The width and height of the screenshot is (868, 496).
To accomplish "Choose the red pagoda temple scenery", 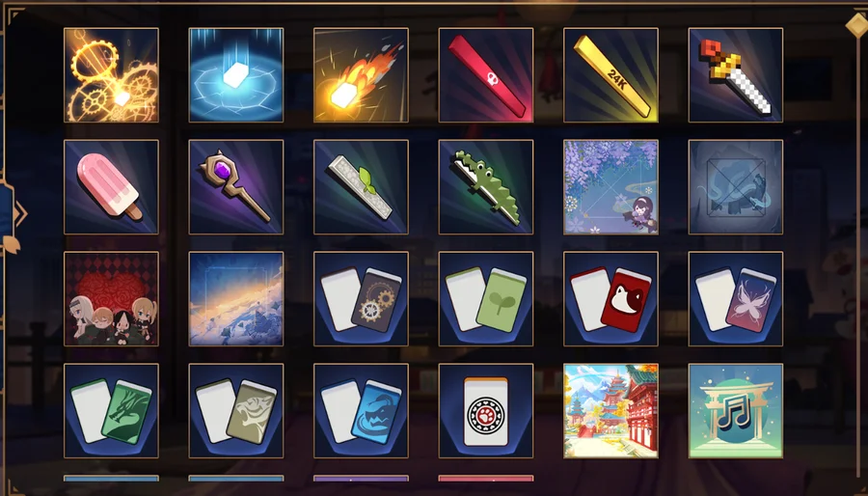I will pos(611,411).
